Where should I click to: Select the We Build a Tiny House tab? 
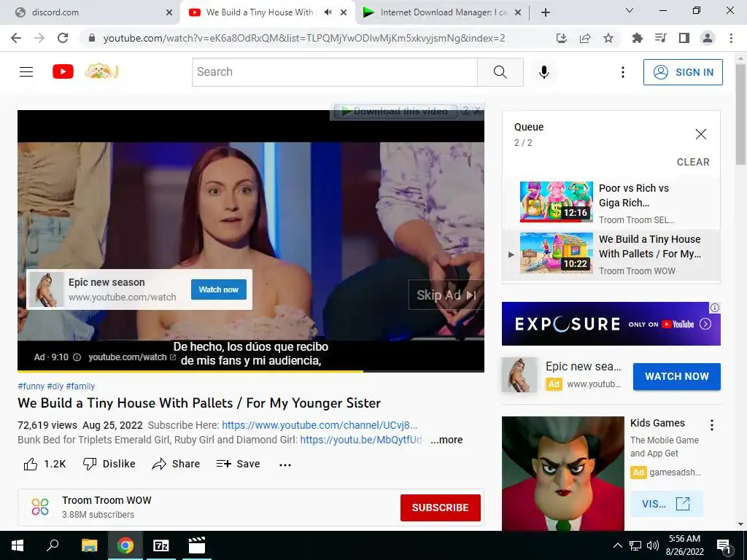[x=260, y=12]
